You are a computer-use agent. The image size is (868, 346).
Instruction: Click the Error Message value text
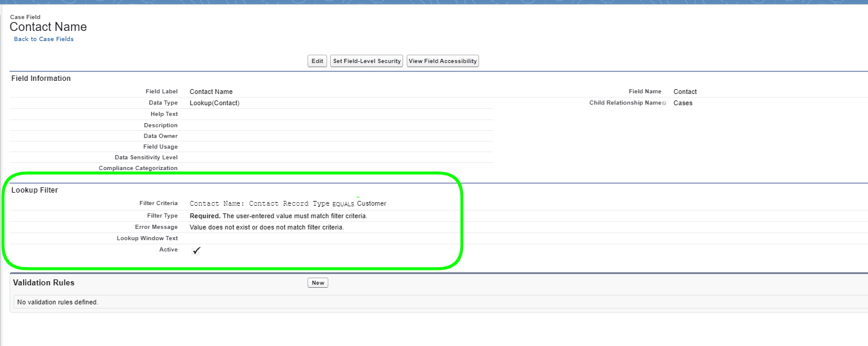point(267,227)
